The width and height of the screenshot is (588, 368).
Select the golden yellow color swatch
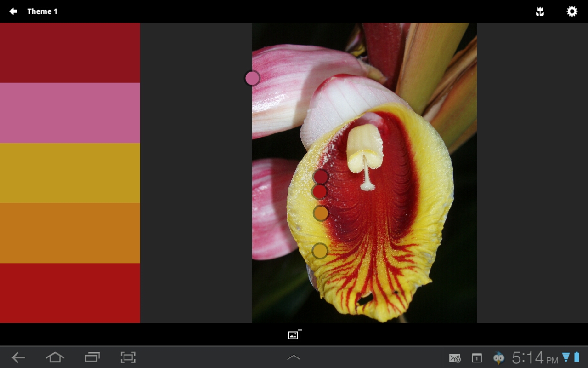pos(70,173)
